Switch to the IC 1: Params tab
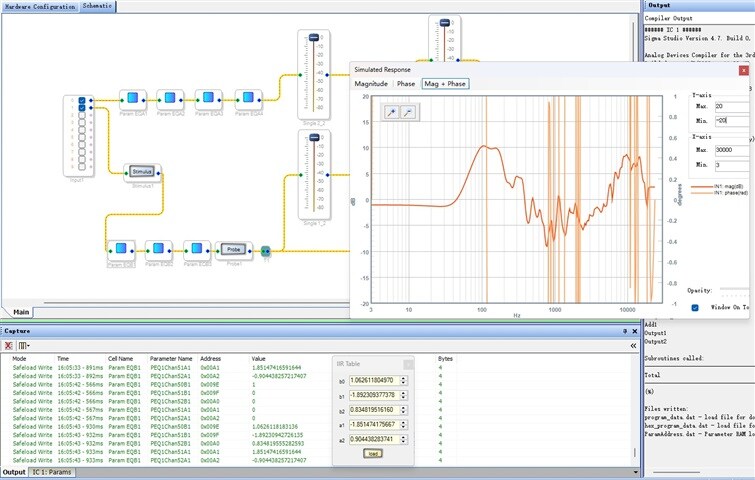Viewport: 755px width, 480px height. coord(52,472)
